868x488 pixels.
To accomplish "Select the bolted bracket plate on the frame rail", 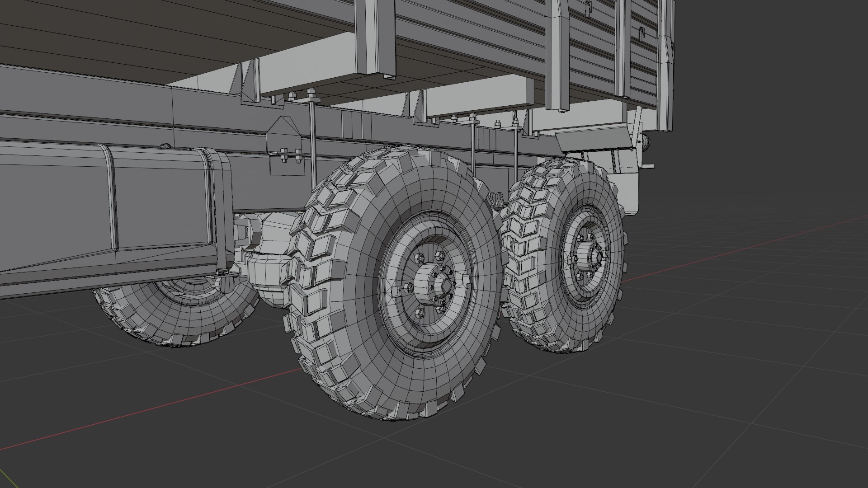I will click(x=285, y=145).
